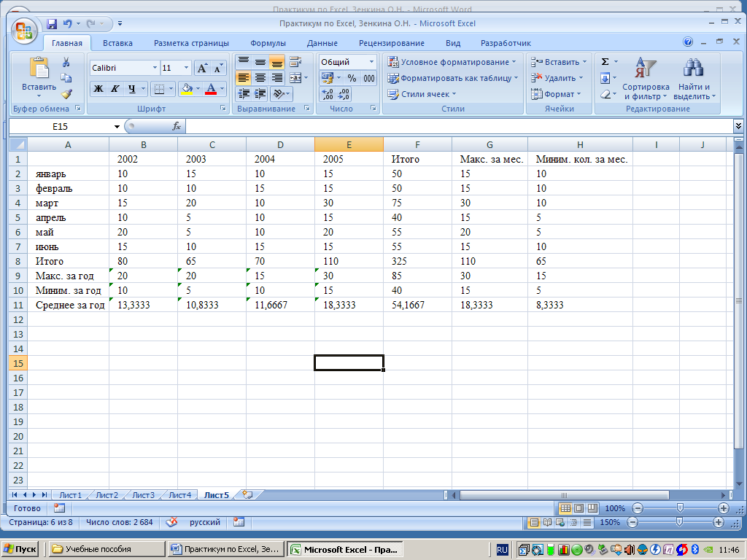Undo the last action
The width and height of the screenshot is (747, 560).
point(68,23)
